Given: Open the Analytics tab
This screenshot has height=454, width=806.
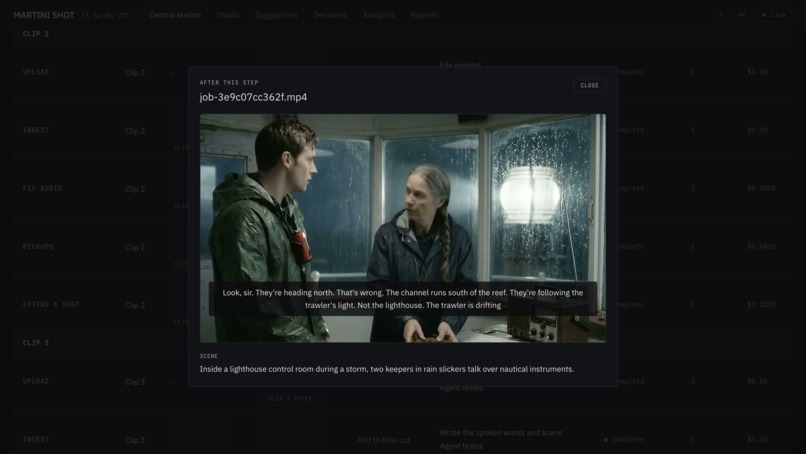Looking at the screenshot, I should click(x=379, y=15).
